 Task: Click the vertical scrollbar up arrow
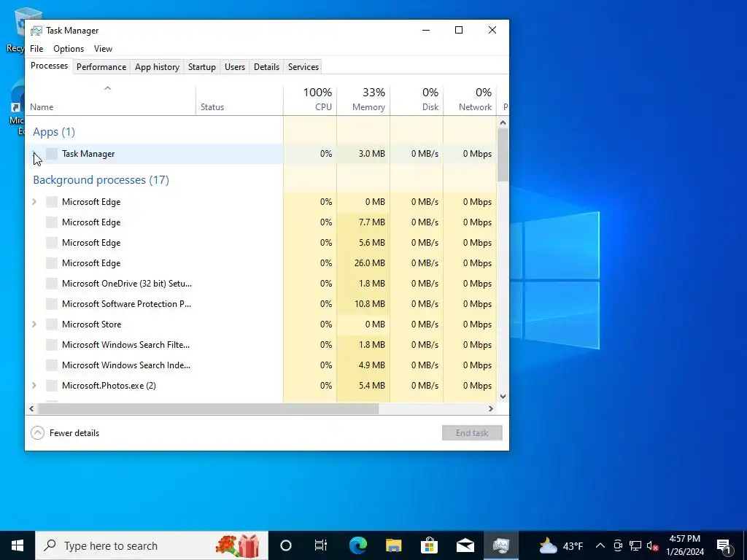(503, 122)
